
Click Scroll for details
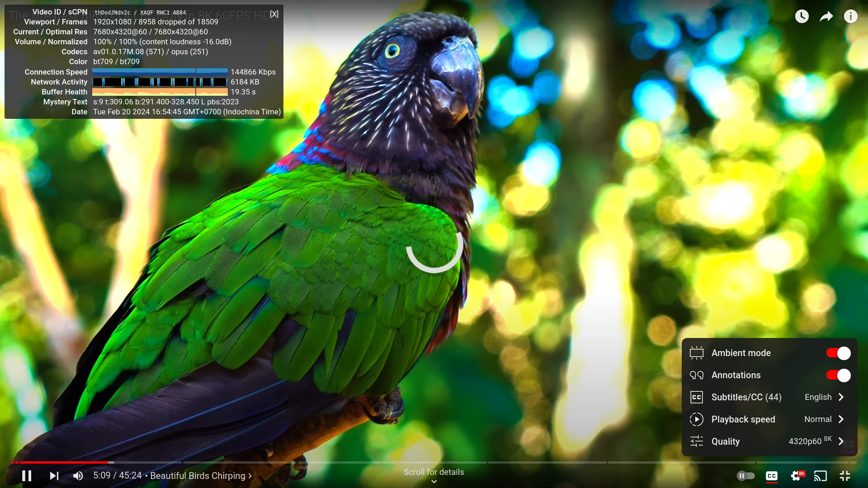pos(434,472)
